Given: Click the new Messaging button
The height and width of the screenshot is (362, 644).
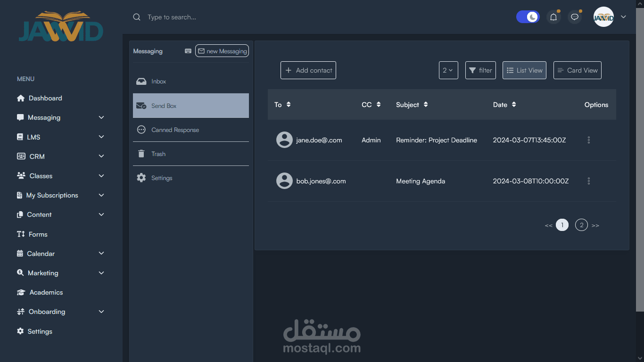Looking at the screenshot, I should coord(222,51).
